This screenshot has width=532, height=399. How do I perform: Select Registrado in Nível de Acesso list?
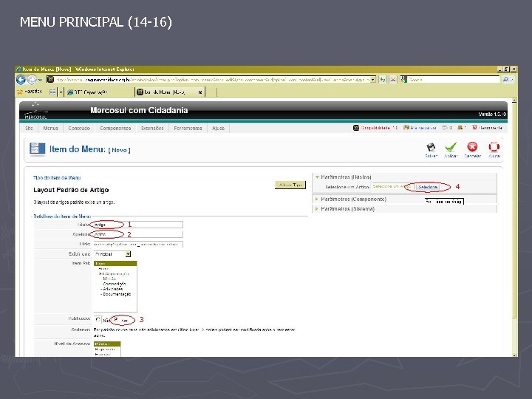pyautogui.click(x=107, y=349)
